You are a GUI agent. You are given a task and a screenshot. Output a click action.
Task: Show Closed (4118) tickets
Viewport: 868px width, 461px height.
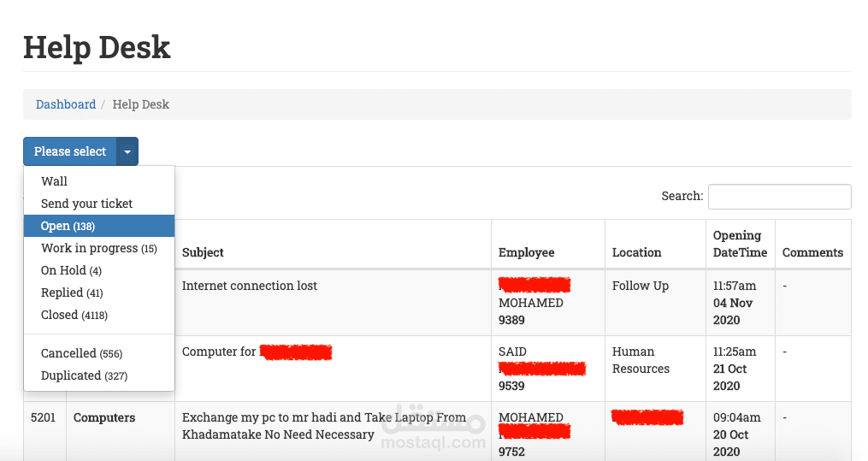(74, 315)
